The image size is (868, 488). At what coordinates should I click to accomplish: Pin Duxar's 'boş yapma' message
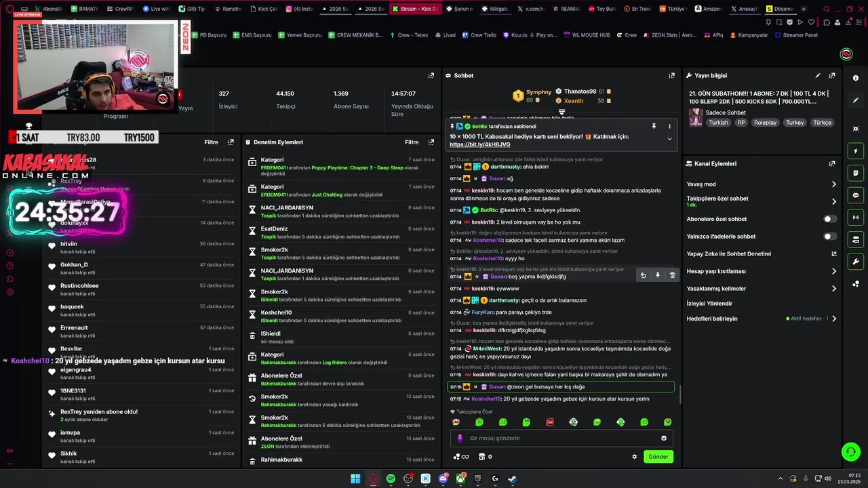pyautogui.click(x=657, y=275)
